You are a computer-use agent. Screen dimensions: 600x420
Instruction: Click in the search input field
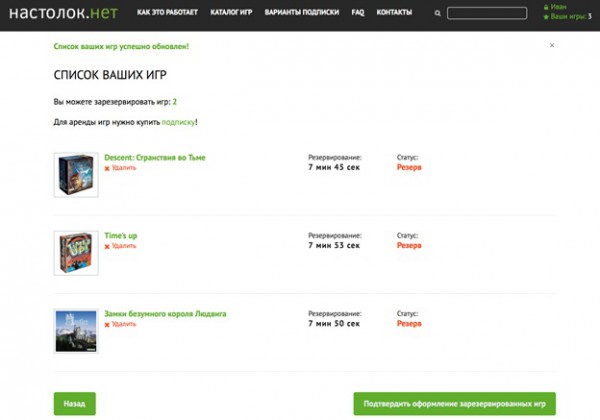pos(486,14)
